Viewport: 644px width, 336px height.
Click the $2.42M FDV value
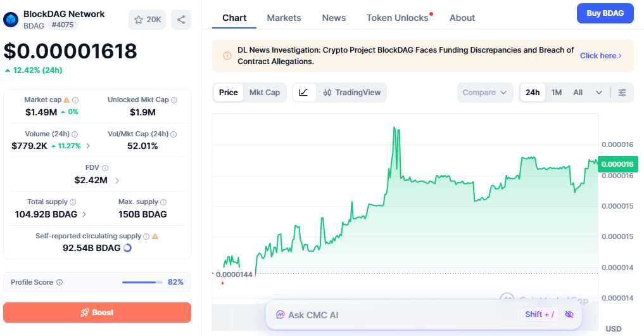pyautogui.click(x=91, y=180)
